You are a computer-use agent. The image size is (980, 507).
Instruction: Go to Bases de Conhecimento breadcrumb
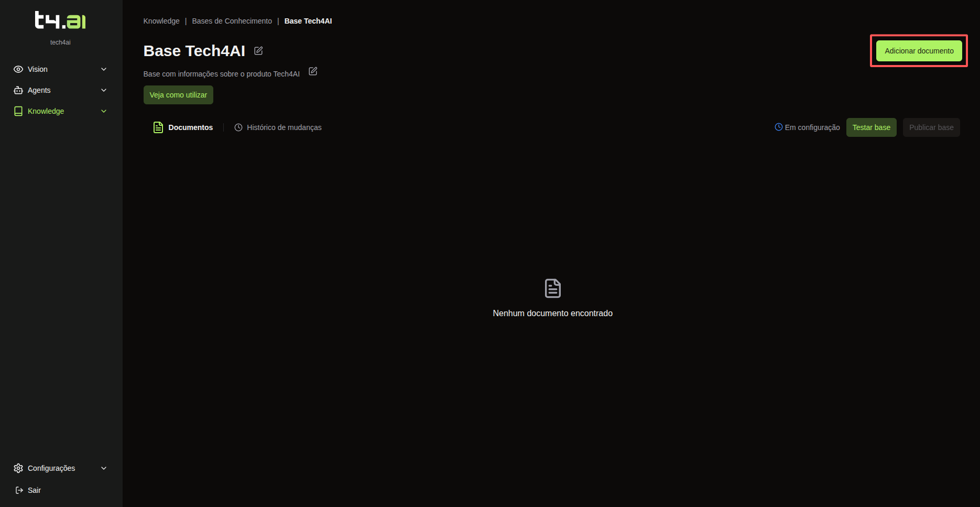click(232, 21)
